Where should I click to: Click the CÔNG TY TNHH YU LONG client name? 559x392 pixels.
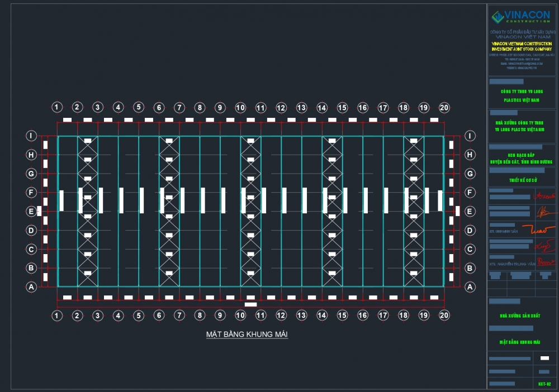tap(522, 91)
